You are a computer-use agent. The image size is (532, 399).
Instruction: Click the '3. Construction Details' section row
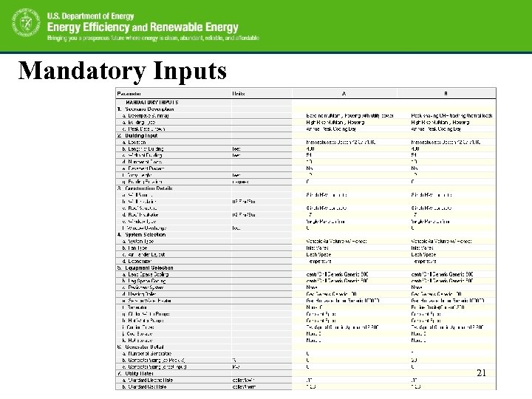click(305, 188)
